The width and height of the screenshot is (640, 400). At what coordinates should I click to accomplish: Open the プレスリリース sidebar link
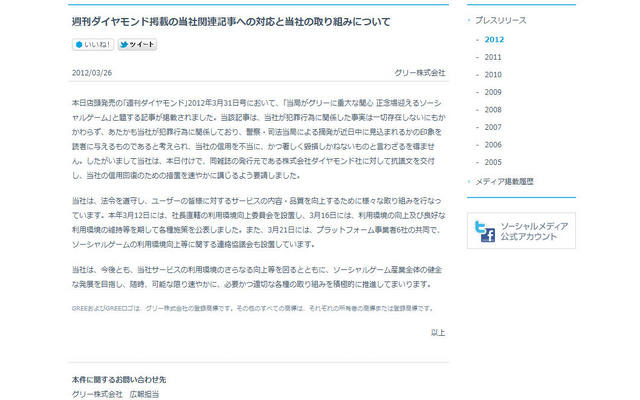point(500,20)
